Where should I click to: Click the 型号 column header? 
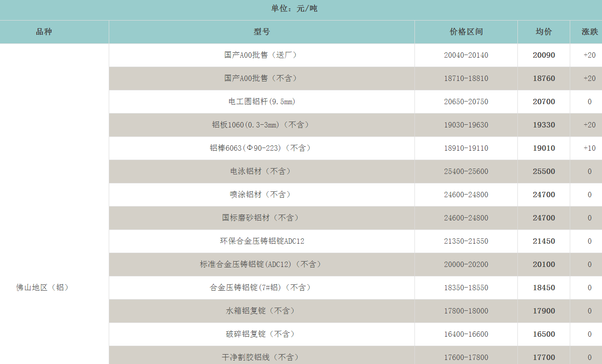coord(261,32)
